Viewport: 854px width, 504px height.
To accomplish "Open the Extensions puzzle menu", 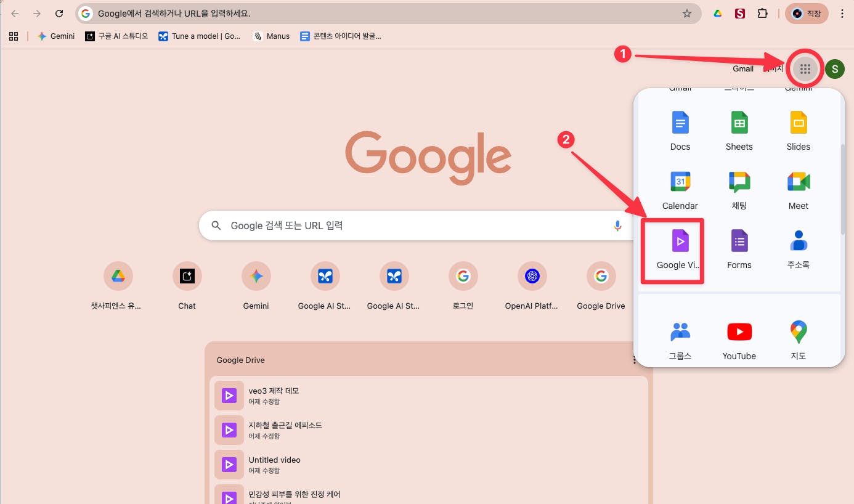I will pos(762,14).
